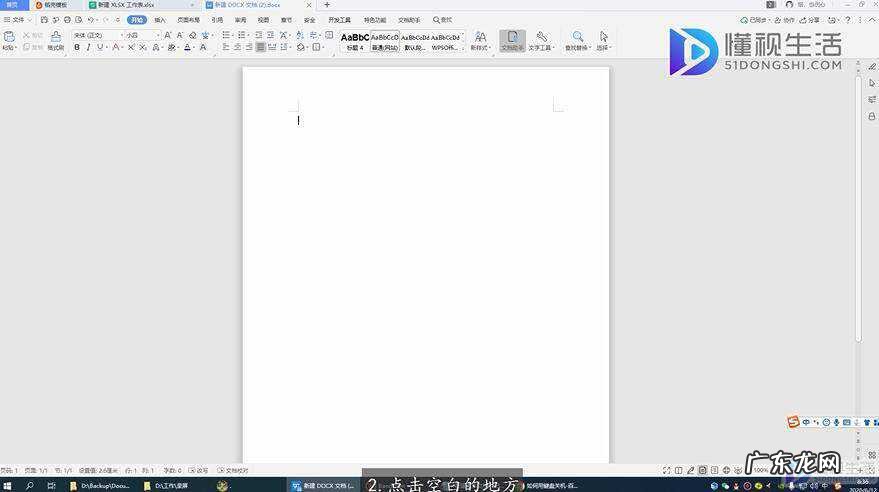Toggle the Document Assistant button
The width and height of the screenshot is (879, 492).
click(x=512, y=40)
